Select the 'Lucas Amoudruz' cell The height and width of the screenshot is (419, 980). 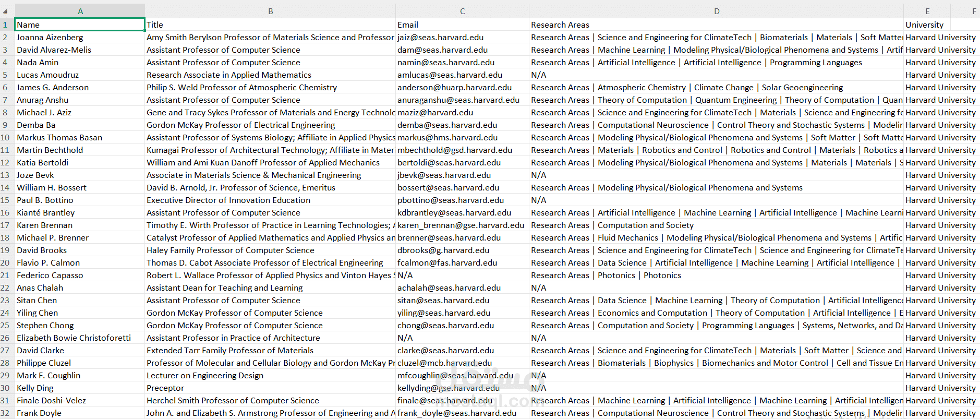click(x=80, y=75)
